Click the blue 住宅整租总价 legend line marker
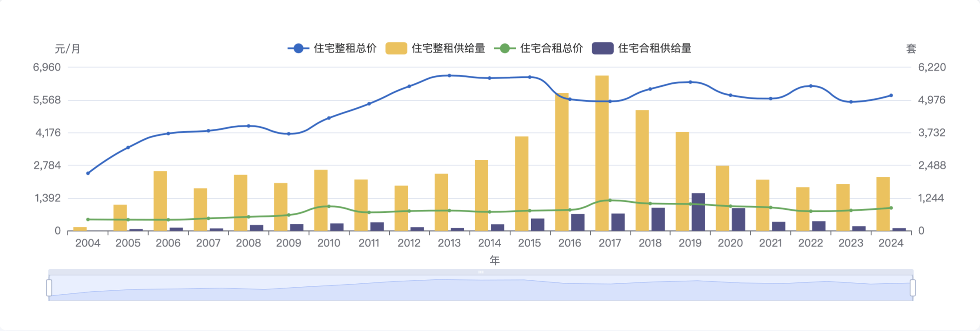Image resolution: width=980 pixels, height=331 pixels. (x=298, y=48)
